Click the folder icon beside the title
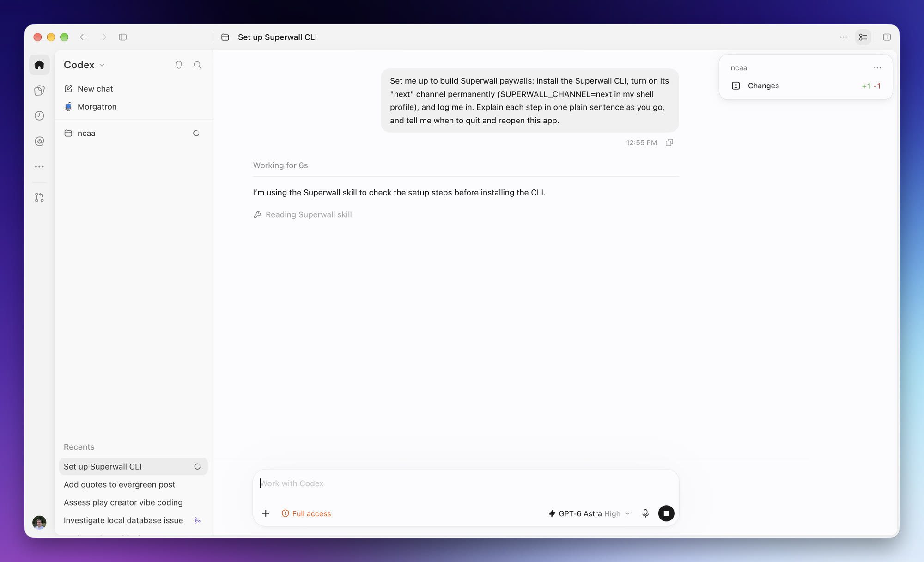 (x=225, y=37)
